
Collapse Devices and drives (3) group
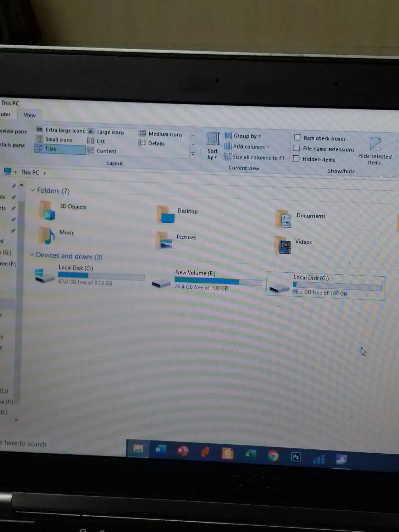click(31, 255)
